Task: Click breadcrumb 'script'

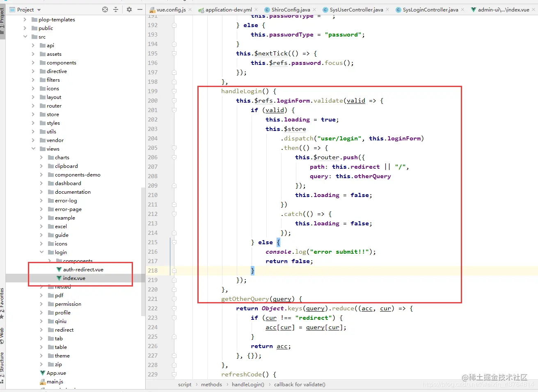Action: click(x=185, y=384)
